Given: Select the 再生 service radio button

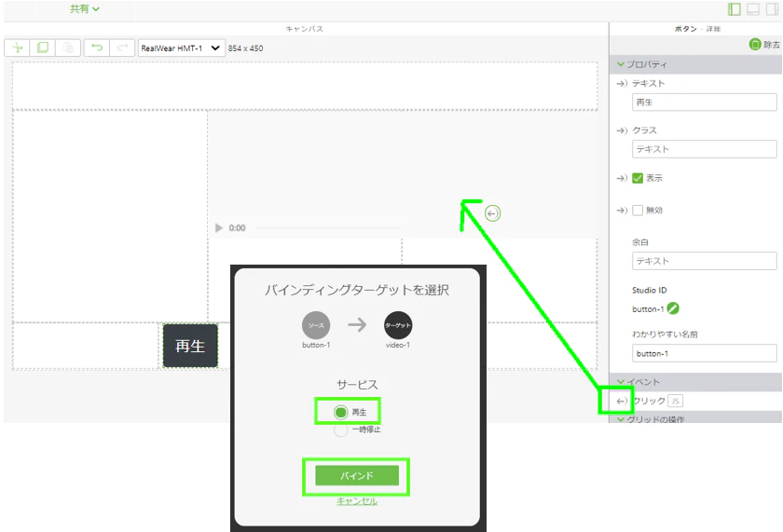Looking at the screenshot, I should (x=340, y=412).
